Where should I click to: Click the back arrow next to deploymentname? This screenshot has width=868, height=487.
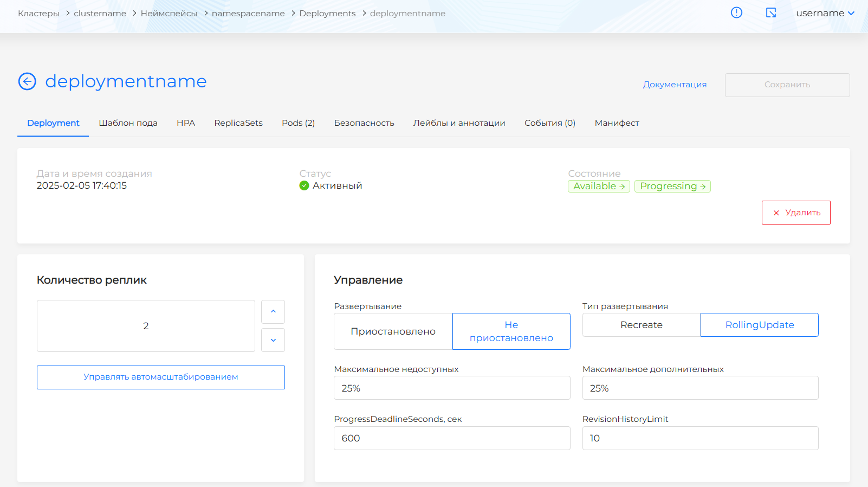[x=27, y=81]
